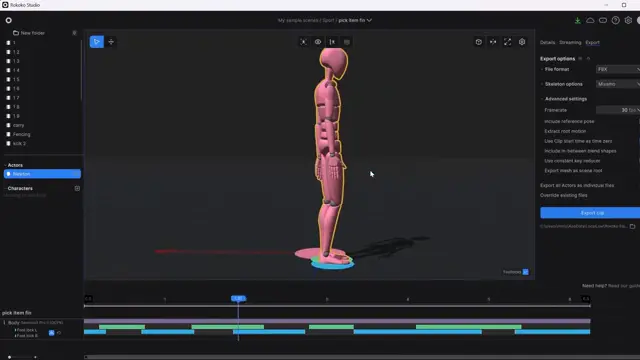The image size is (640, 360).
Task: Toggle the Toolboxes checkbox in viewport
Action: (526, 272)
